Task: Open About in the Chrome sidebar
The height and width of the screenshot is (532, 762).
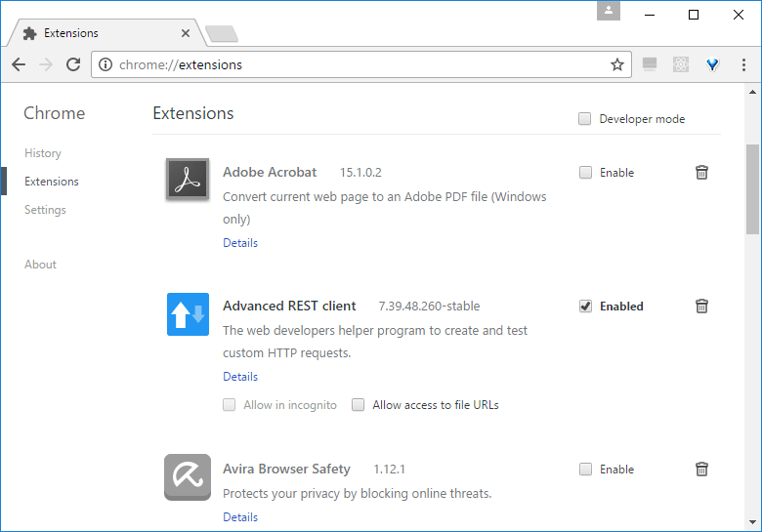Action: (x=40, y=265)
